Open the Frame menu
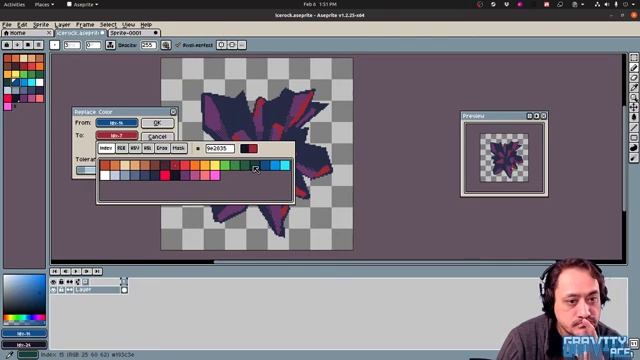Viewport: 640px width, 360px height. click(x=85, y=24)
